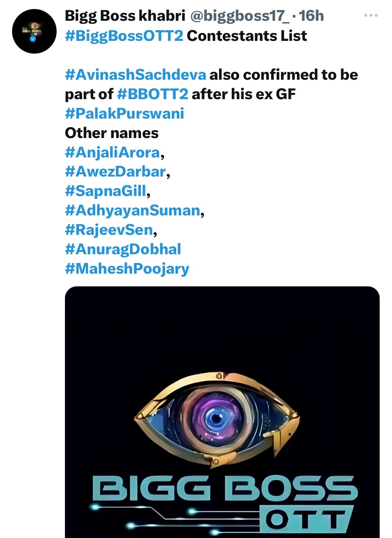Open the three-dot more options menu
The height and width of the screenshot is (538, 392).
tap(371, 15)
